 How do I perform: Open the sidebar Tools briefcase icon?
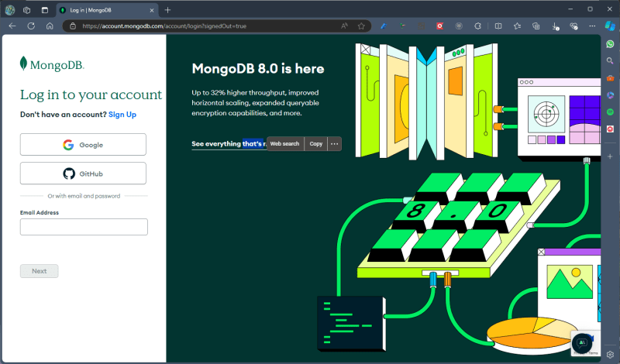point(610,78)
